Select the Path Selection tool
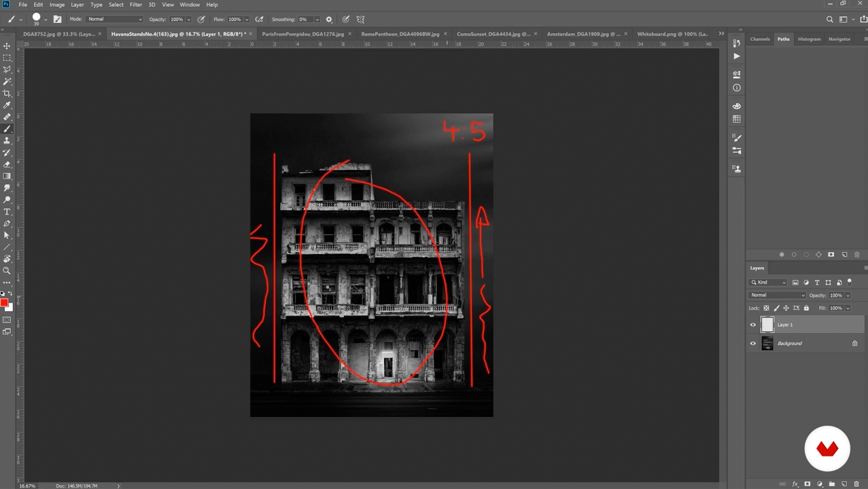Image resolution: width=868 pixels, height=489 pixels. click(x=7, y=236)
